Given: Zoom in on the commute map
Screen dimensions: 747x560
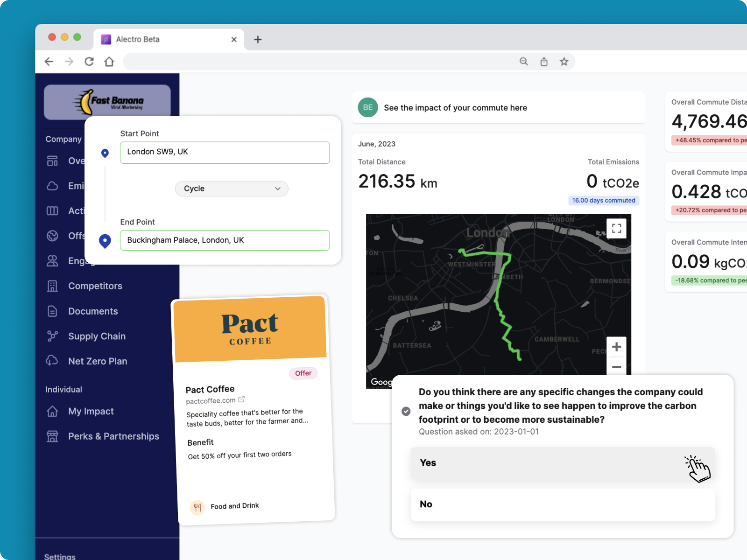Looking at the screenshot, I should click(616, 347).
